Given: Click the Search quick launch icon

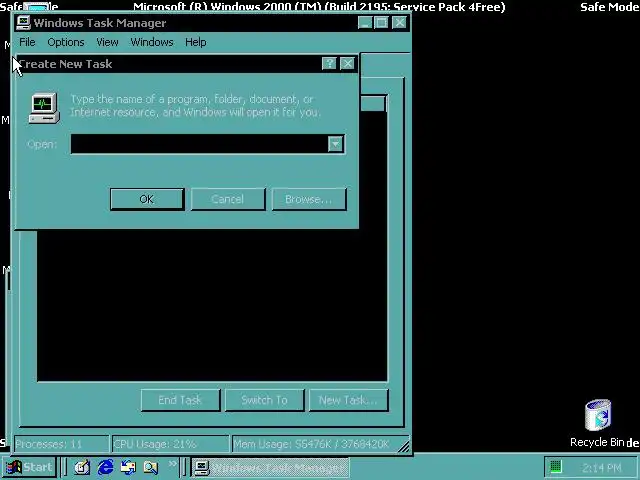Looking at the screenshot, I should (x=150, y=467).
